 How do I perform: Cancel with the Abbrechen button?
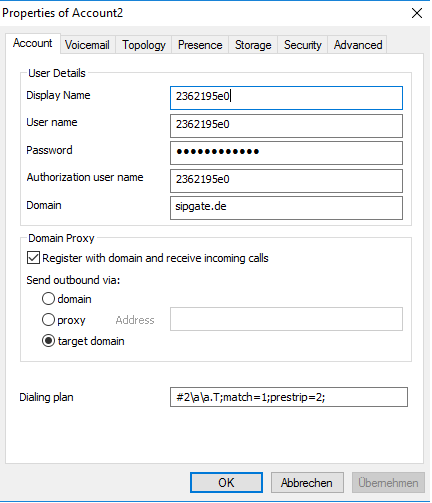pos(307,482)
